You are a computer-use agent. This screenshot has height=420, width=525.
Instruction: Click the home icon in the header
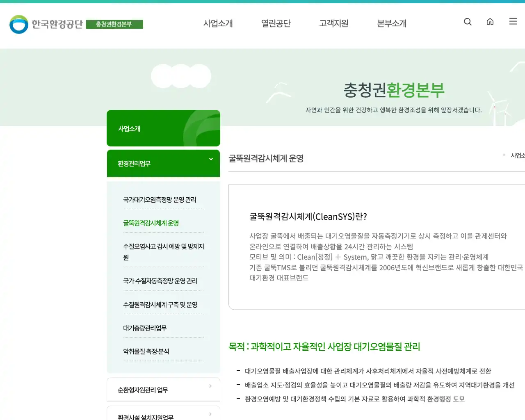tap(490, 22)
